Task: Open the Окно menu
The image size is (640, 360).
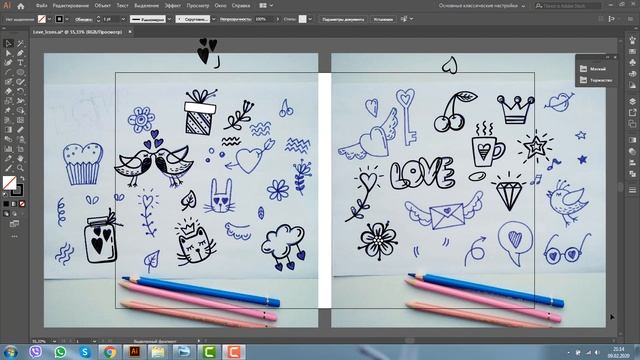Action: coord(220,6)
